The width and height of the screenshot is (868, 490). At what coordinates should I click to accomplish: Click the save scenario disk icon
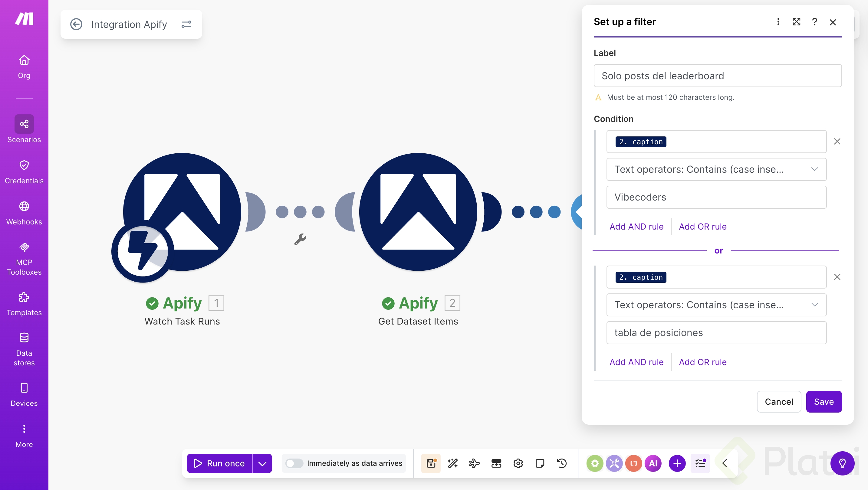431,463
